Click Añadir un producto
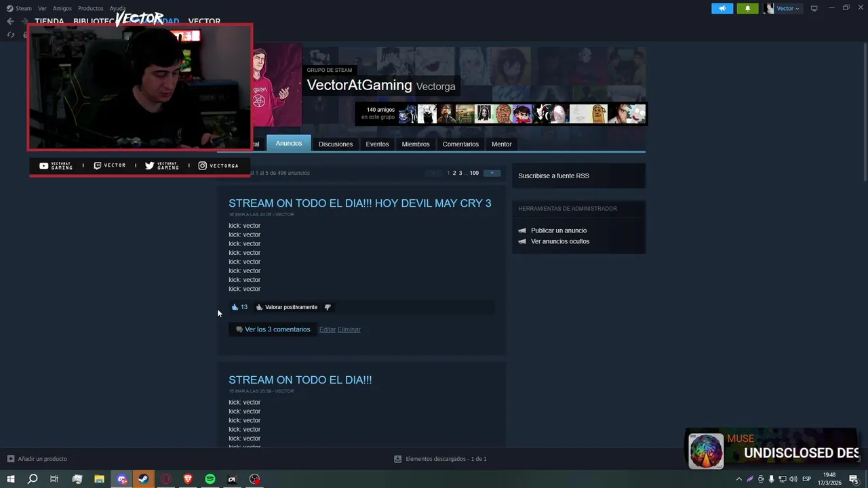 [x=37, y=459]
